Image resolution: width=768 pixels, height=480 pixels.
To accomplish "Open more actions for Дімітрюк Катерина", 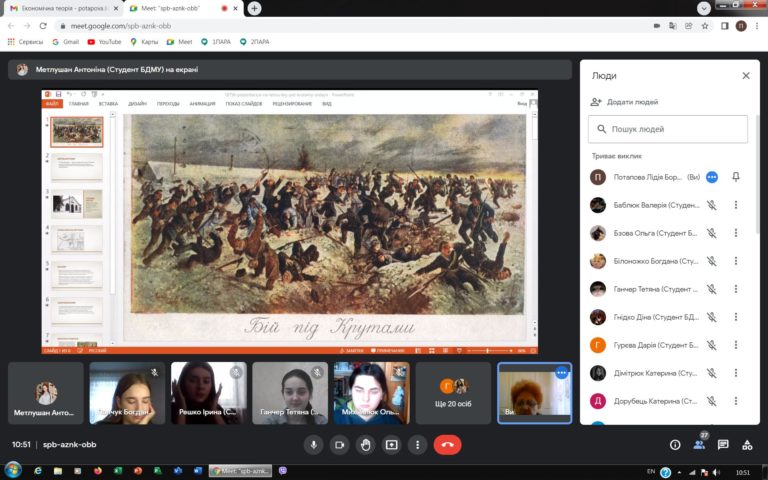I will 736,373.
